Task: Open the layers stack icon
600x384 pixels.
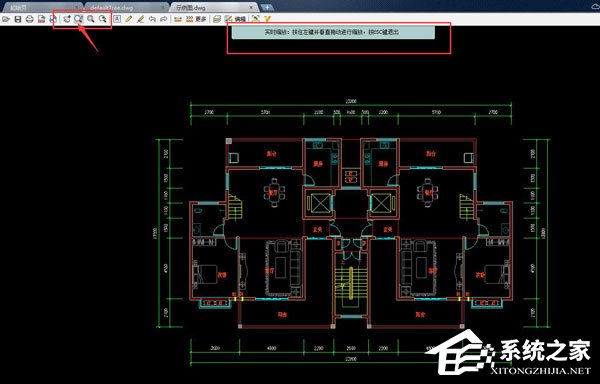Action: pos(217,19)
